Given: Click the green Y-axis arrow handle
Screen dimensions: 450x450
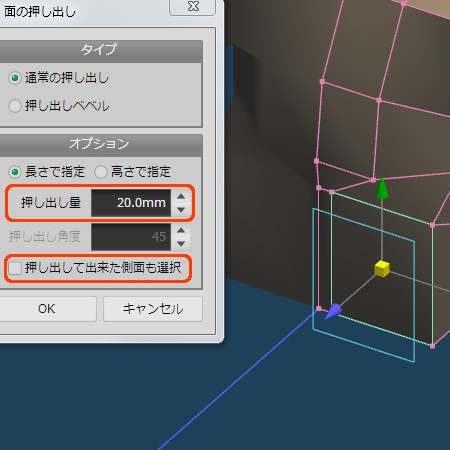Looking at the screenshot, I should click(382, 188).
